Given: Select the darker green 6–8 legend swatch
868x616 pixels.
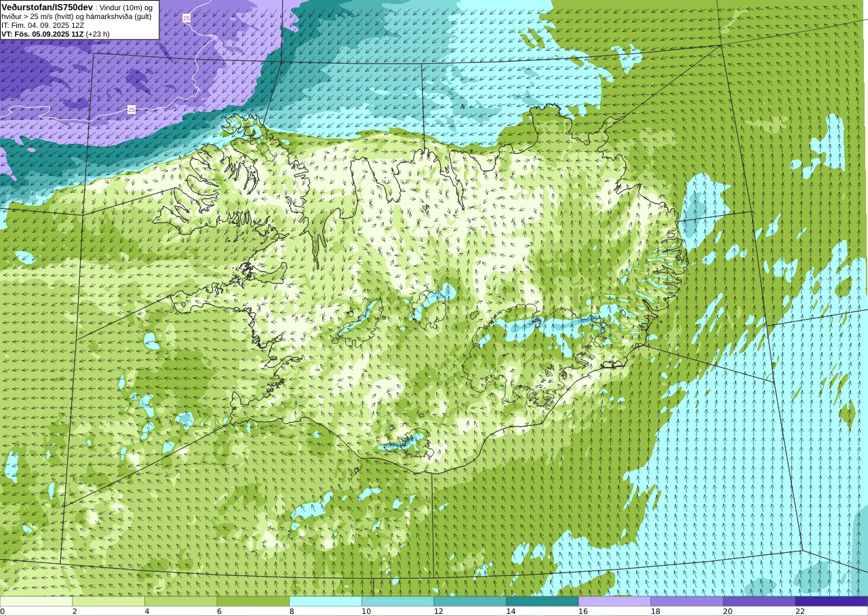Looking at the screenshot, I should point(253,601).
